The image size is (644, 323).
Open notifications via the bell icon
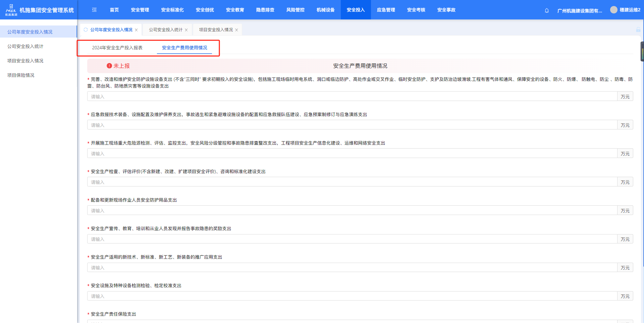pos(547,10)
